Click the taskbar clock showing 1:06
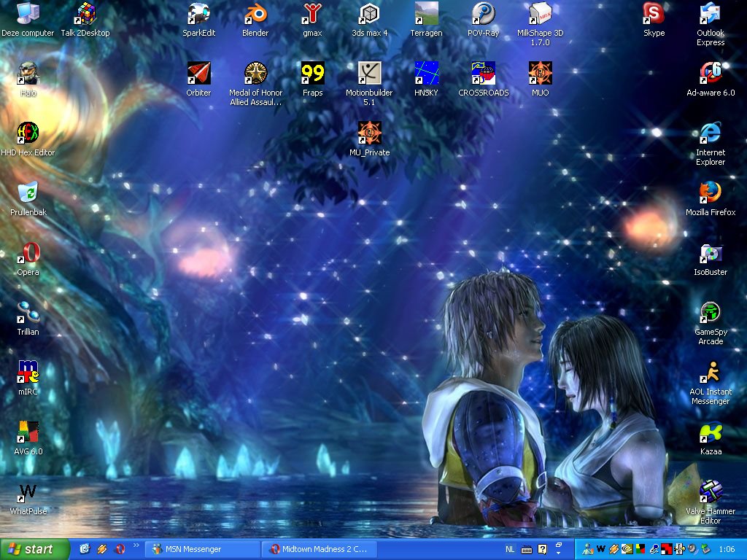This screenshot has height=560, width=747. pyautogui.click(x=727, y=549)
